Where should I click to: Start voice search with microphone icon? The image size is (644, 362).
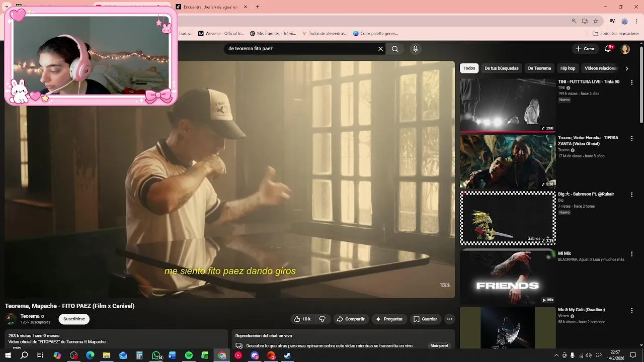tap(415, 49)
